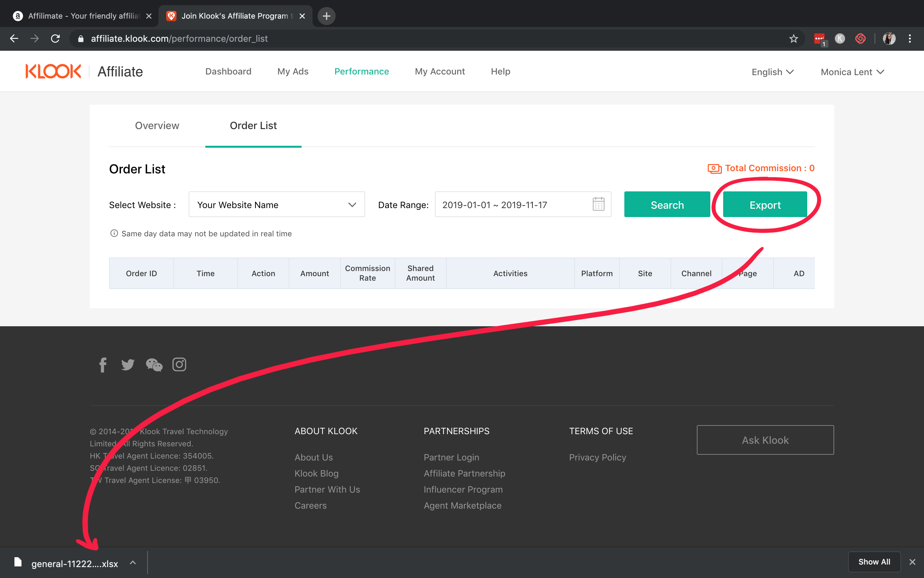Screen dimensions: 924x578
Task: Select the Order List tab
Action: click(x=253, y=125)
